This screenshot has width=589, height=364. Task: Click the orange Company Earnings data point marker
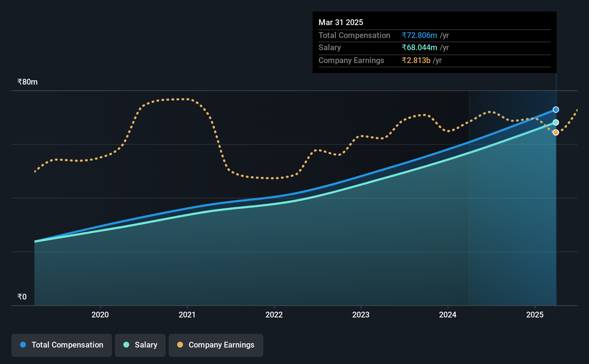pyautogui.click(x=556, y=133)
